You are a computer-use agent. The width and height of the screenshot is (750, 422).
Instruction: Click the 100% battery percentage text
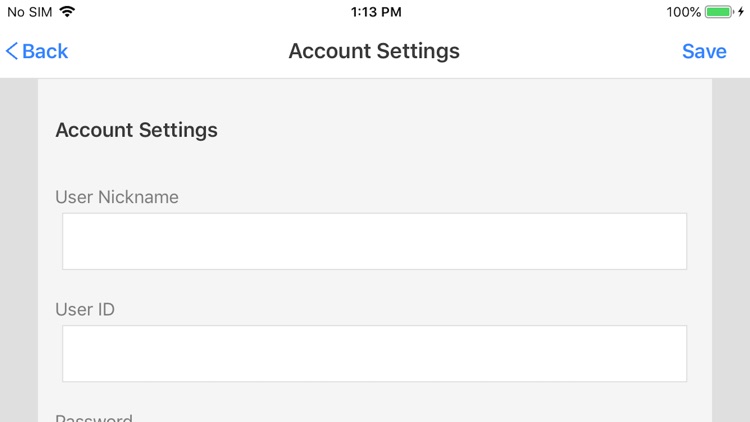coord(683,12)
